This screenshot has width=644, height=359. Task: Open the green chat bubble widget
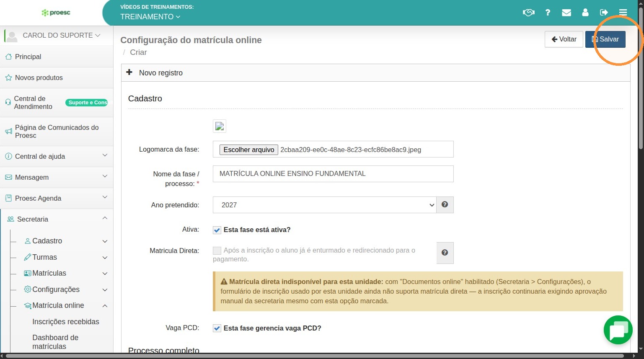pos(618,330)
